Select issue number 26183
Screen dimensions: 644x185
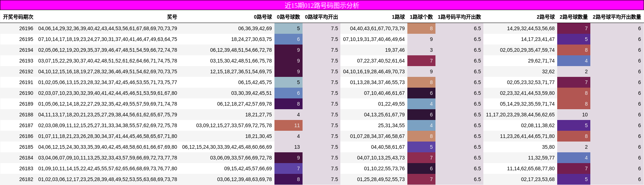click(x=26, y=168)
